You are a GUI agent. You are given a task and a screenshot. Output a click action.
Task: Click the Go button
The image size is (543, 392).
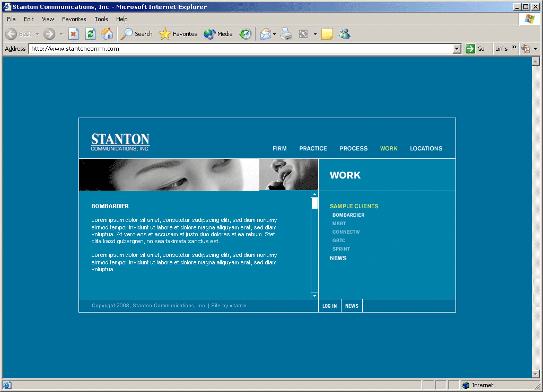click(475, 49)
